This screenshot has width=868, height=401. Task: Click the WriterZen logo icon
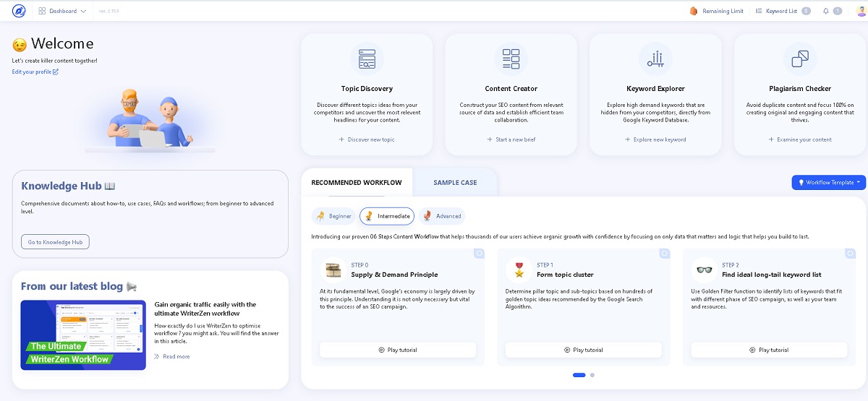(x=19, y=11)
